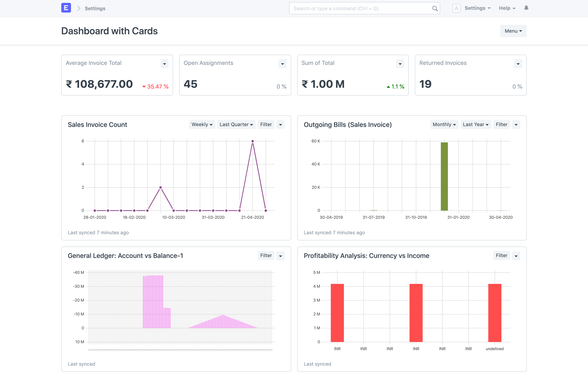Open the Help menu
This screenshot has height=382, width=588.
pyautogui.click(x=507, y=8)
